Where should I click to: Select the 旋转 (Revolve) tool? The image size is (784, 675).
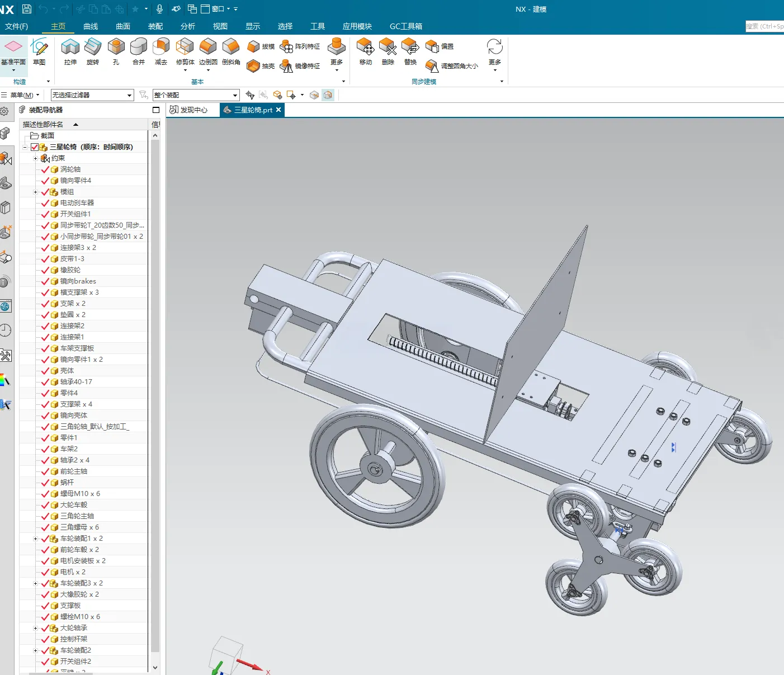click(x=93, y=52)
